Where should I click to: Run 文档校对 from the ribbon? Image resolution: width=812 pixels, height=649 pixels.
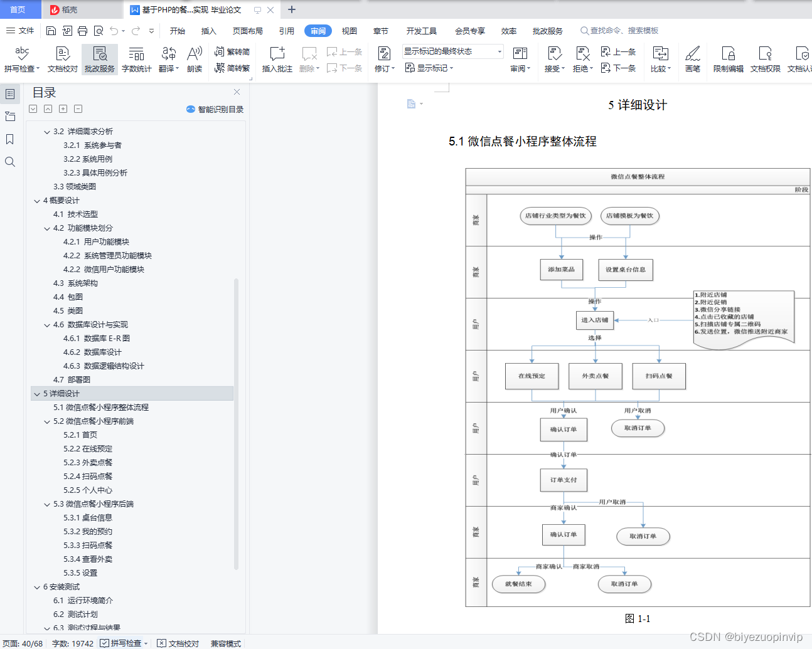[x=63, y=60]
